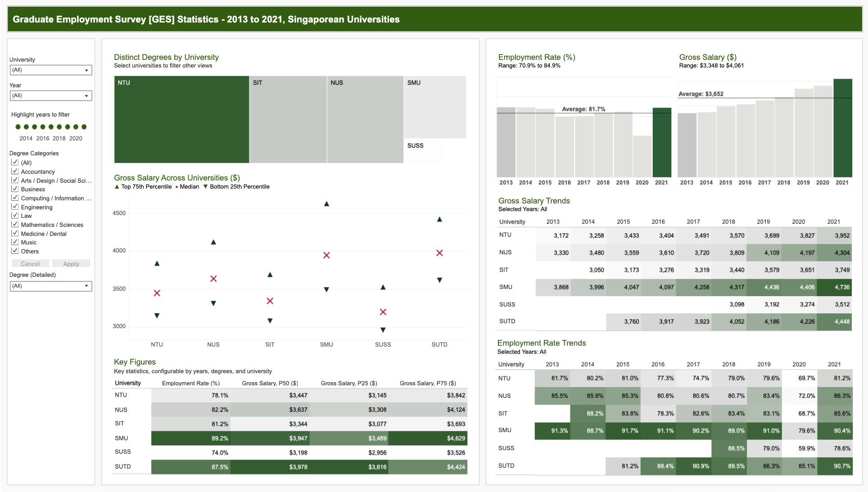Click SIT top 75th percentile triangle
868x492 pixels.
270,275
